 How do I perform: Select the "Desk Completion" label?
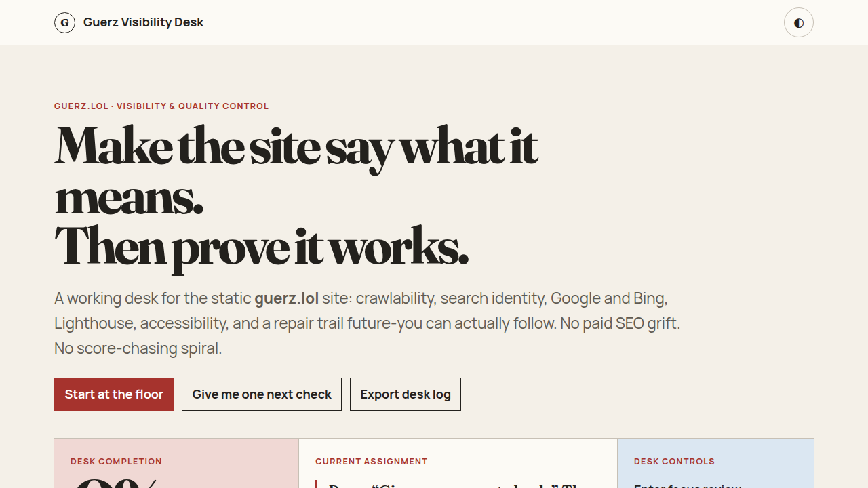click(x=116, y=462)
